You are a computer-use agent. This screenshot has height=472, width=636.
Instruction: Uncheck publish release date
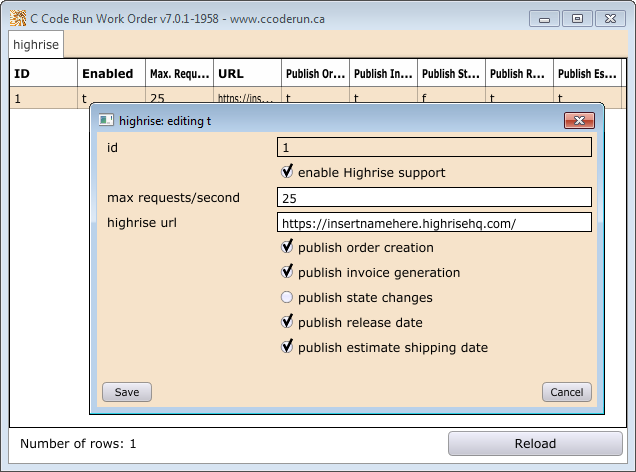pyautogui.click(x=288, y=322)
